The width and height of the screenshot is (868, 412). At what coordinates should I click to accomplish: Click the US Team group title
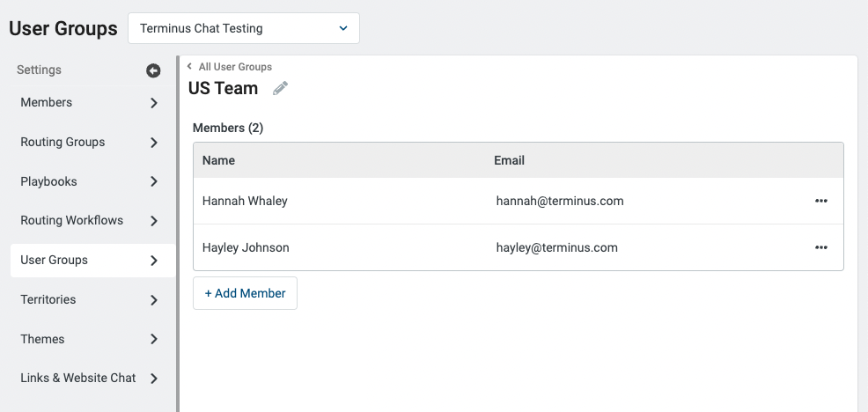(x=223, y=88)
